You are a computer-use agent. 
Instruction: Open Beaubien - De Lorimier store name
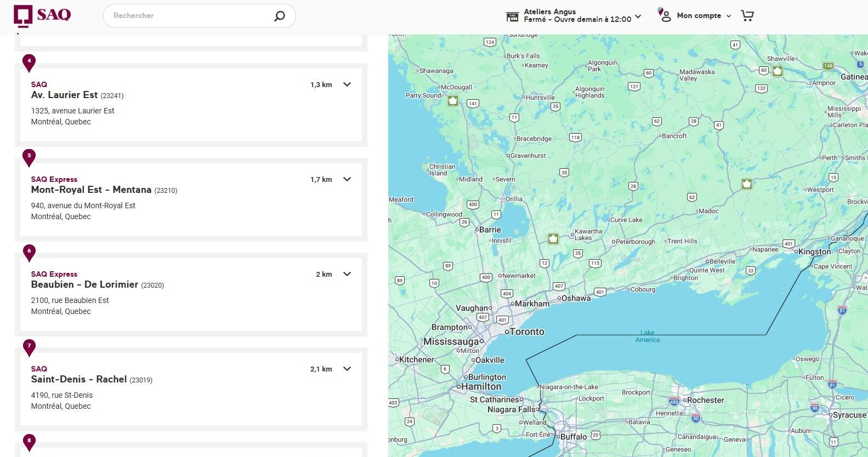[84, 284]
